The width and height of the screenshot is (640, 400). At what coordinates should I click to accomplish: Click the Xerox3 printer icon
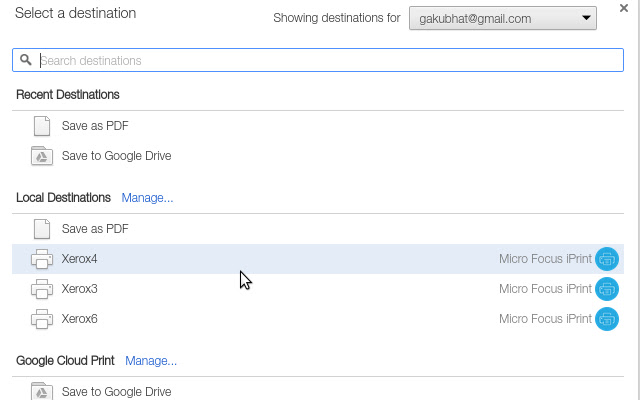coord(41,289)
